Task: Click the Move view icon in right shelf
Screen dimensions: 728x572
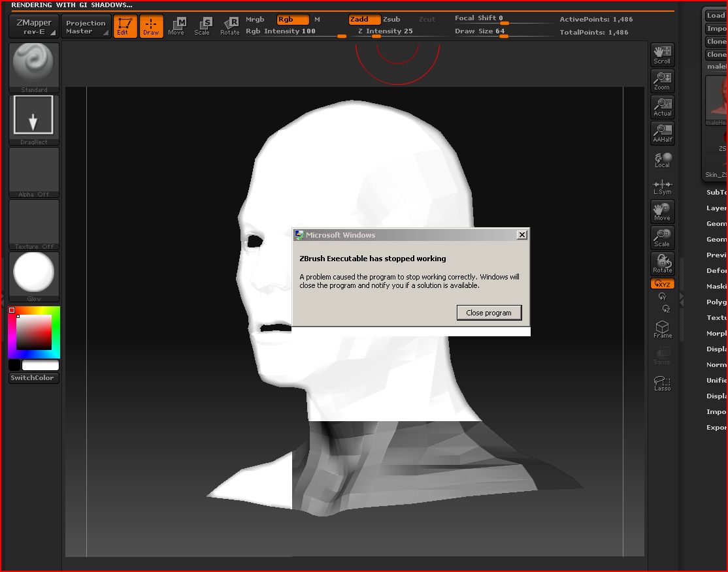Action: [663, 212]
